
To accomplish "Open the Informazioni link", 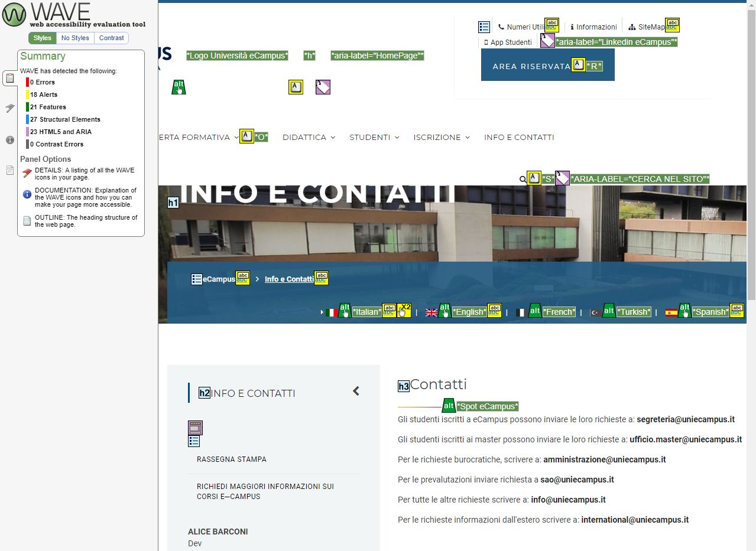I will pos(593,27).
